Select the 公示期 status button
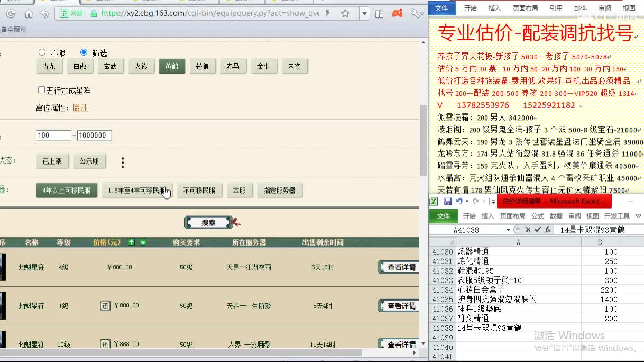The image size is (644, 362). click(89, 161)
